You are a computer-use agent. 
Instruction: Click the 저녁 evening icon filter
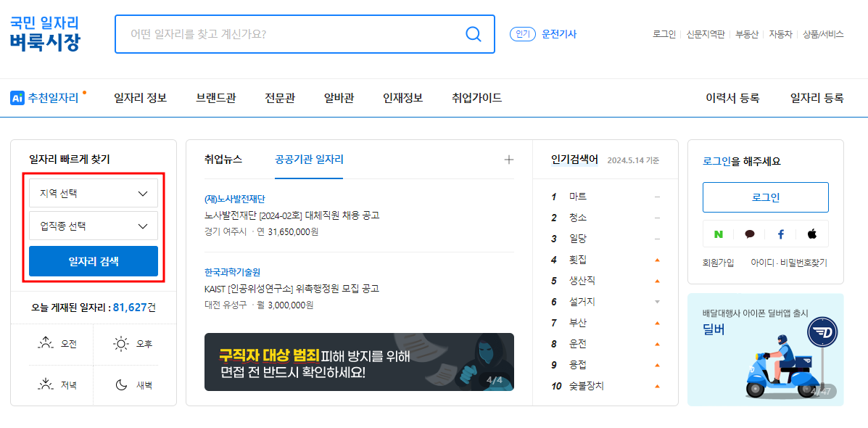pyautogui.click(x=46, y=384)
